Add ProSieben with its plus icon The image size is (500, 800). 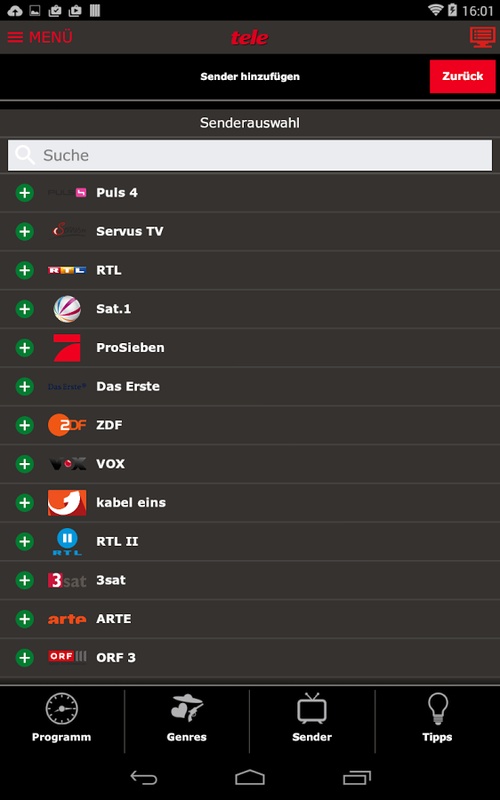[x=24, y=348]
